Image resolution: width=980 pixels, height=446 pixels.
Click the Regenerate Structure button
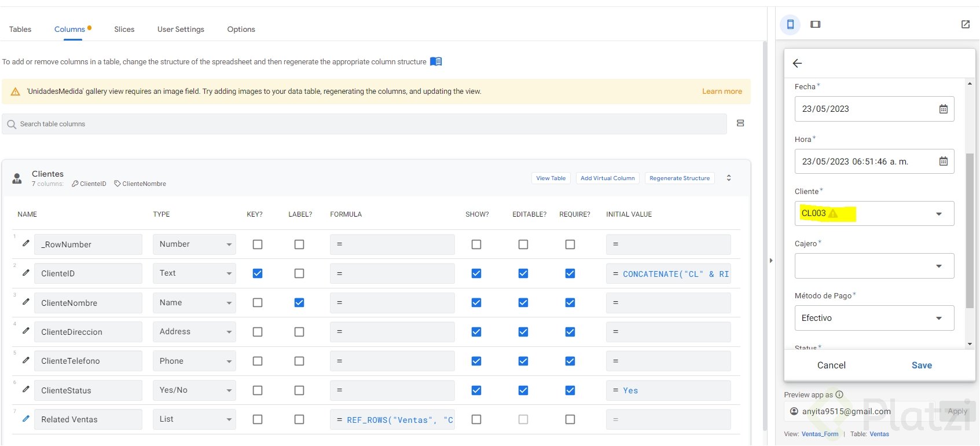click(679, 178)
